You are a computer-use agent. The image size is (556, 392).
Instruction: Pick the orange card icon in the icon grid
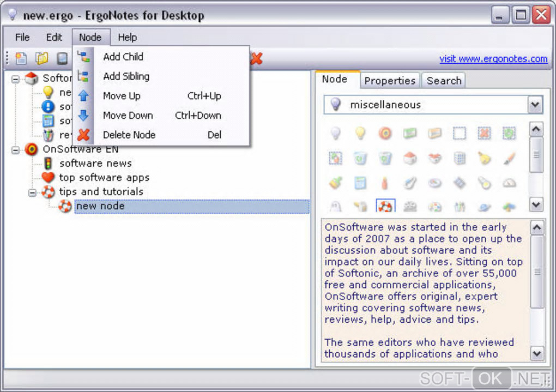[x=435, y=133]
